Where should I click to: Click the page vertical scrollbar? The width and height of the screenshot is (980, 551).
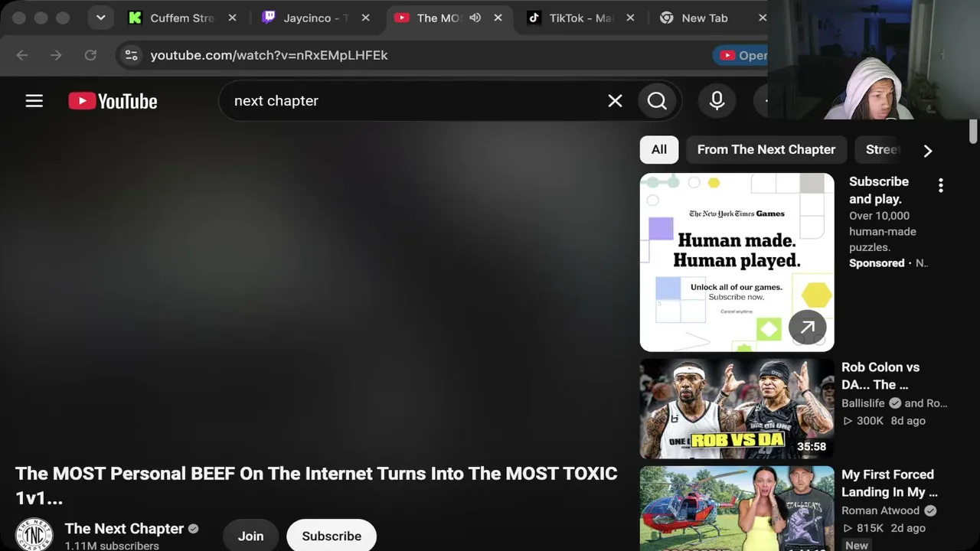[x=973, y=131]
